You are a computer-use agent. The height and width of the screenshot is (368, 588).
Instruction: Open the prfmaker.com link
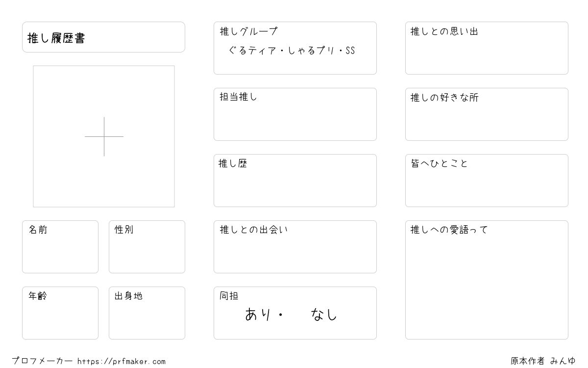[x=122, y=362]
